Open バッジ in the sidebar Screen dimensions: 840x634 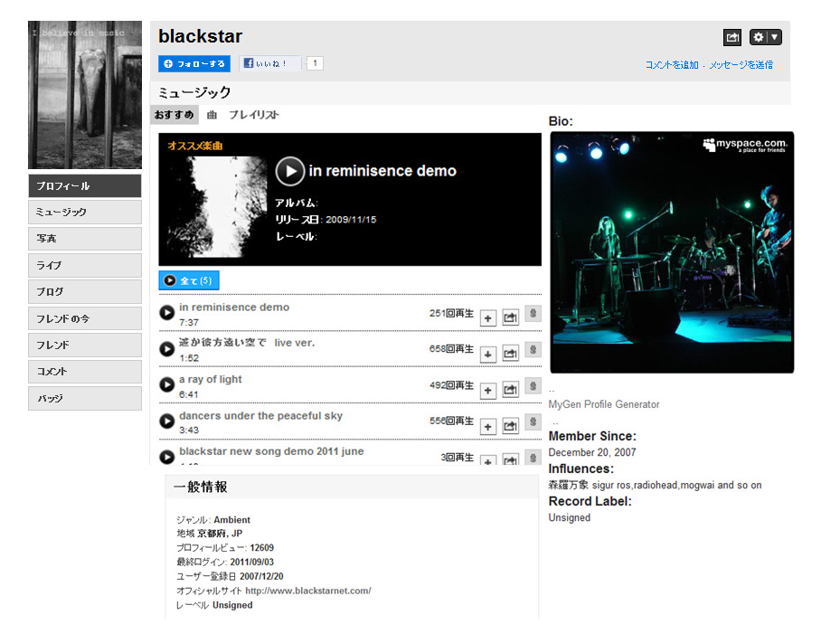(85, 398)
